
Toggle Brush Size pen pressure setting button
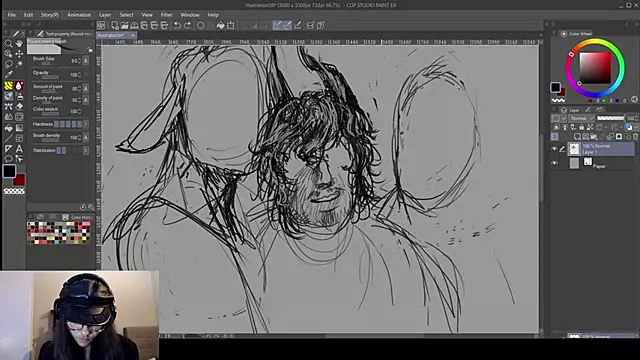click(86, 61)
